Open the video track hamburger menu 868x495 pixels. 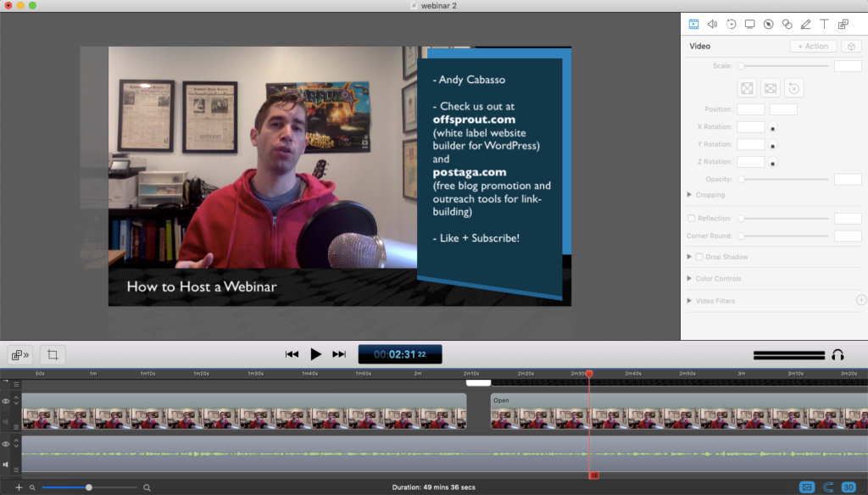16,427
